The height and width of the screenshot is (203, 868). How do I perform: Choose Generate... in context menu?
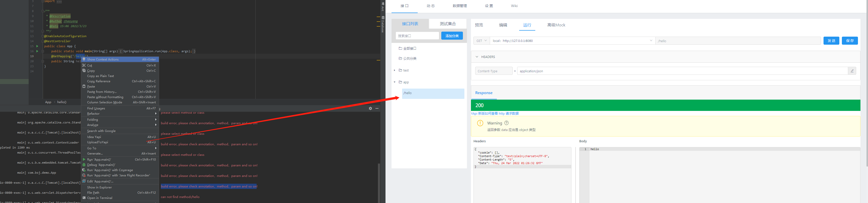(x=120, y=154)
